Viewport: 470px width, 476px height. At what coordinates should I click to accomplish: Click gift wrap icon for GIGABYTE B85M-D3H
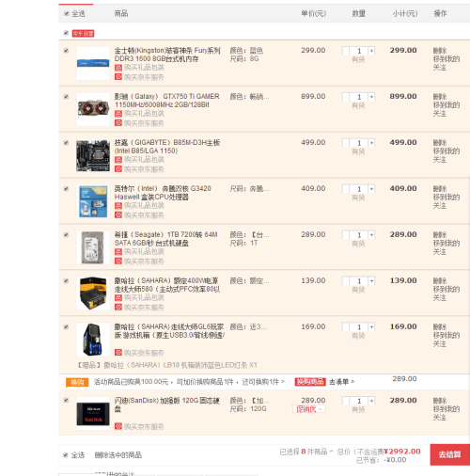coord(118,160)
